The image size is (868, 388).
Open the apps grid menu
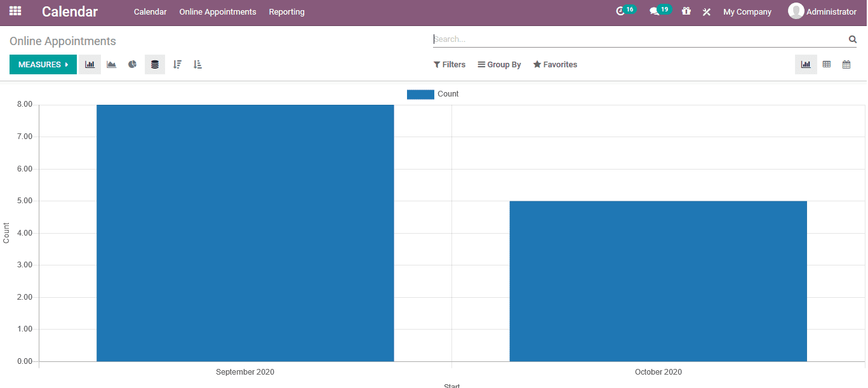[15, 11]
